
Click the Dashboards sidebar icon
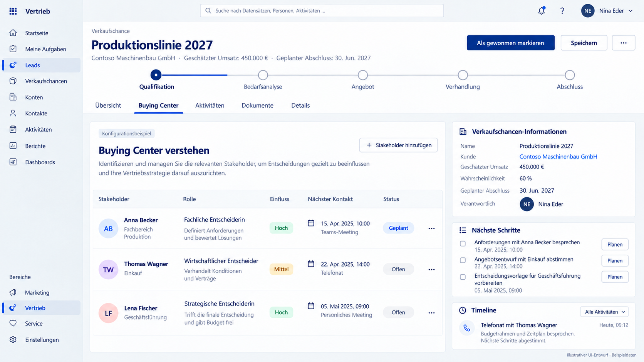(13, 162)
